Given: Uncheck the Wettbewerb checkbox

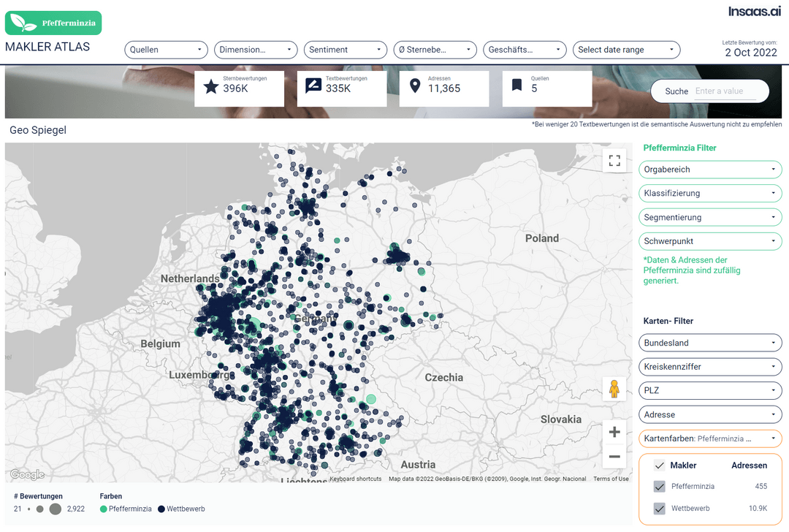Looking at the screenshot, I should tap(659, 509).
